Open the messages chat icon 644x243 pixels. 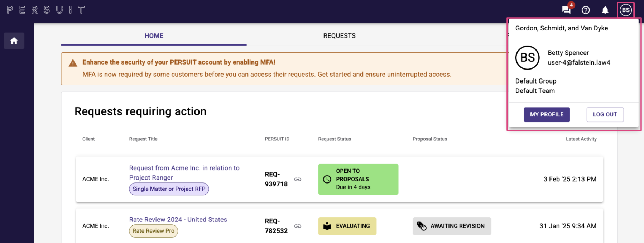pyautogui.click(x=566, y=10)
